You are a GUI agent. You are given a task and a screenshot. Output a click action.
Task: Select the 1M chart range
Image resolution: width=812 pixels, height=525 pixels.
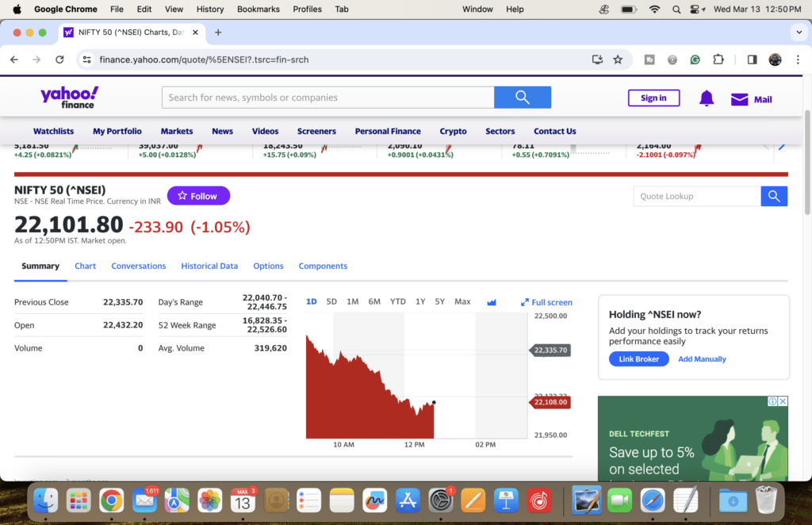click(x=353, y=301)
